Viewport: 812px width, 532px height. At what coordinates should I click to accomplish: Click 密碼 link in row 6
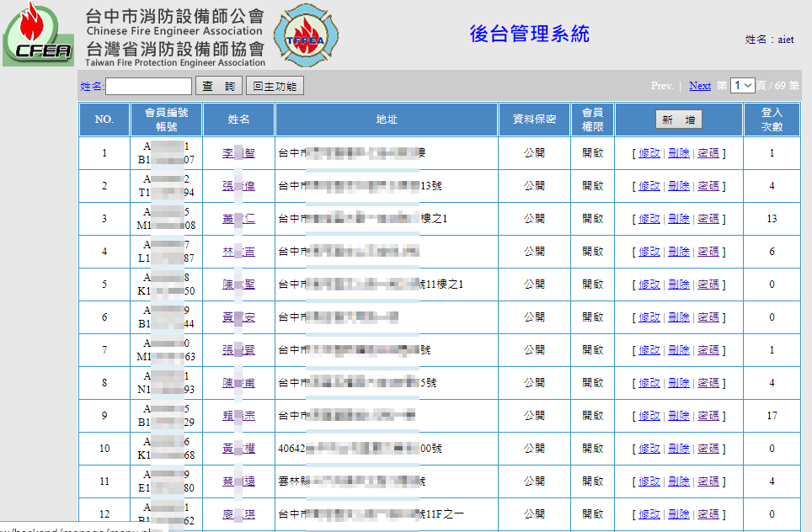(x=708, y=317)
